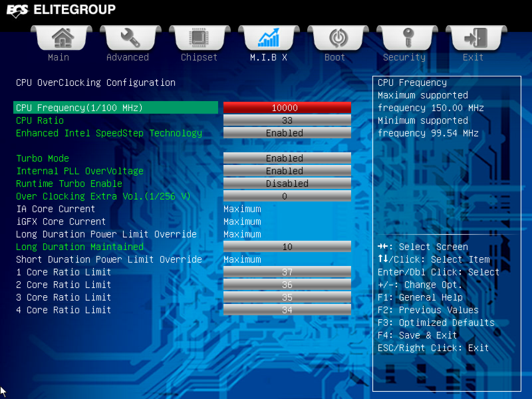Click the 3 Core Ratio Limit label
This screenshot has height=399, width=532.
click(x=63, y=297)
